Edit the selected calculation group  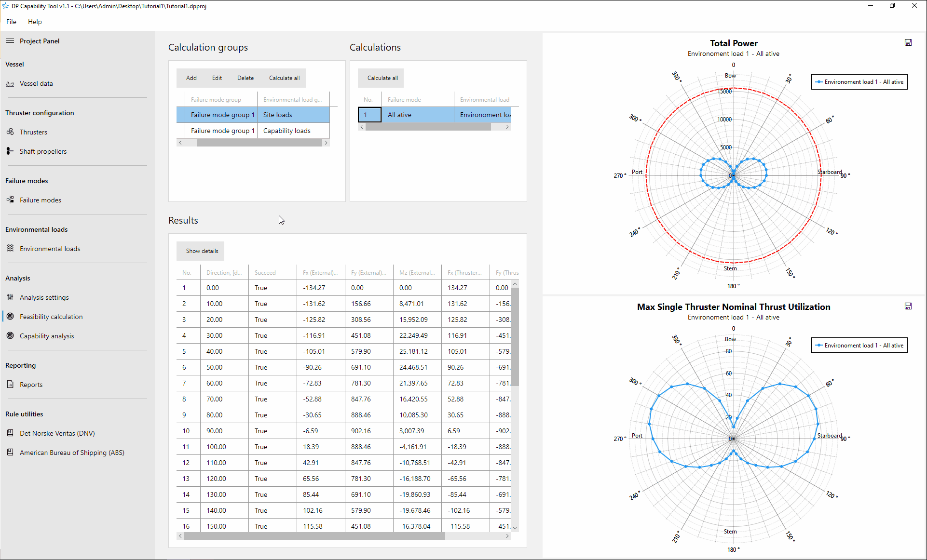[217, 78]
